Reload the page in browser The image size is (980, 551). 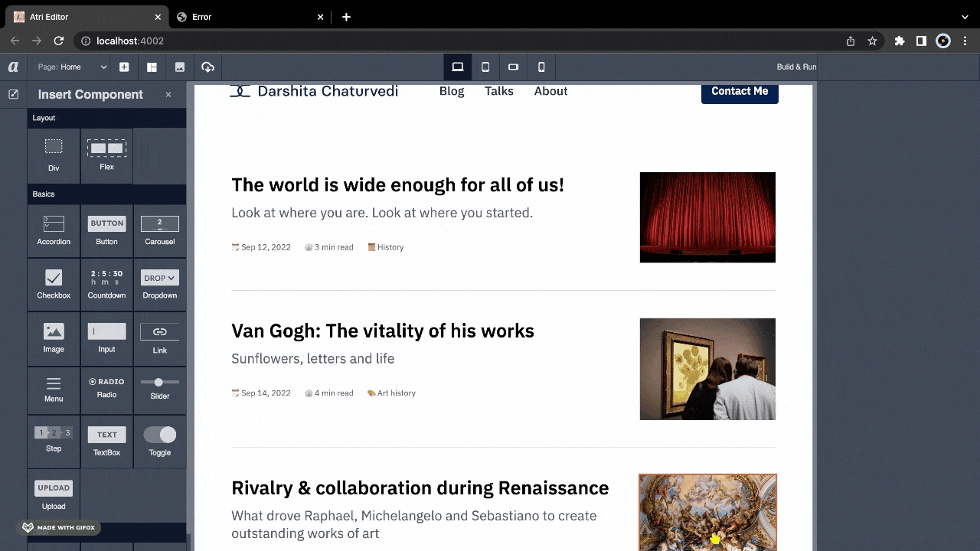click(x=58, y=41)
